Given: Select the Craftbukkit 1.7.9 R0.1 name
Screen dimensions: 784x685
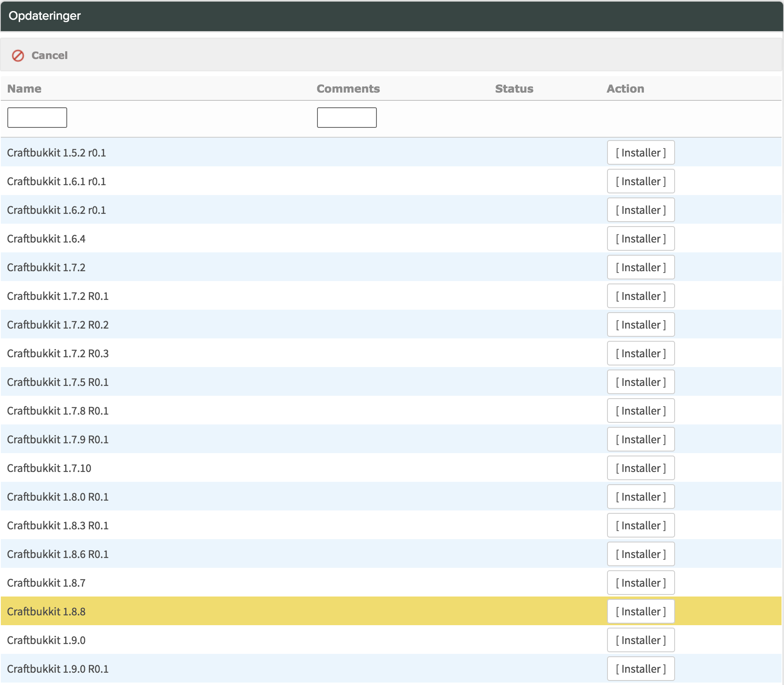Looking at the screenshot, I should coord(58,439).
